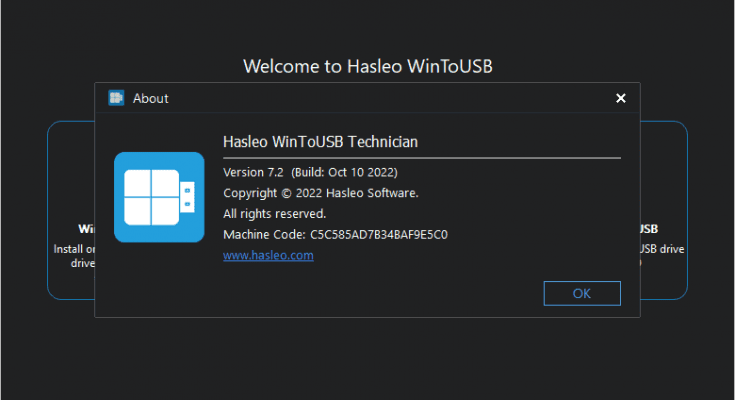735x400 pixels.
Task: Click the separator line under the product name
Action: (421, 158)
